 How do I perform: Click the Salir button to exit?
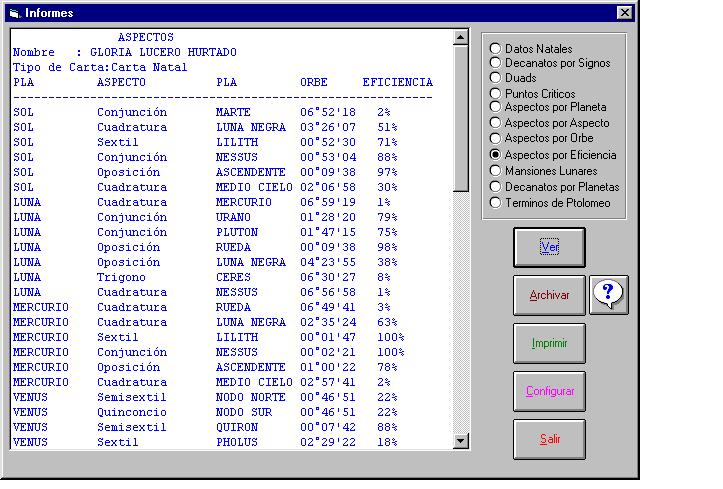click(x=549, y=439)
